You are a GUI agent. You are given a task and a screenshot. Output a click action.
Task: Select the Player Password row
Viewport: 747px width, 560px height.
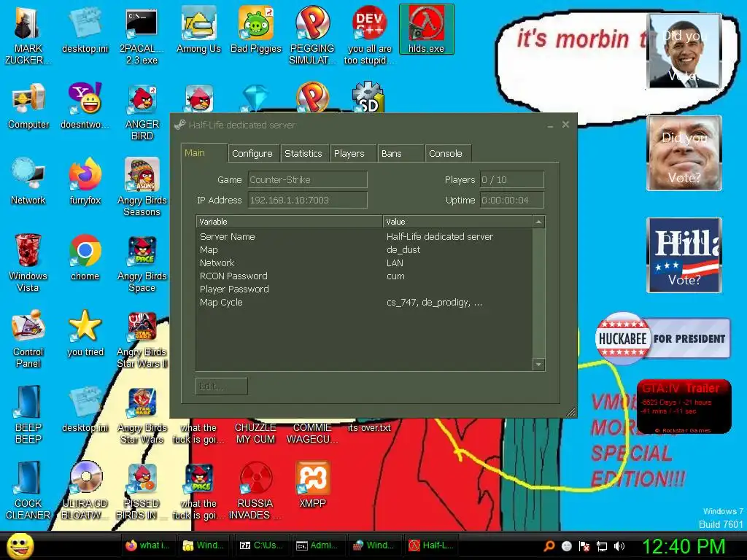364,289
